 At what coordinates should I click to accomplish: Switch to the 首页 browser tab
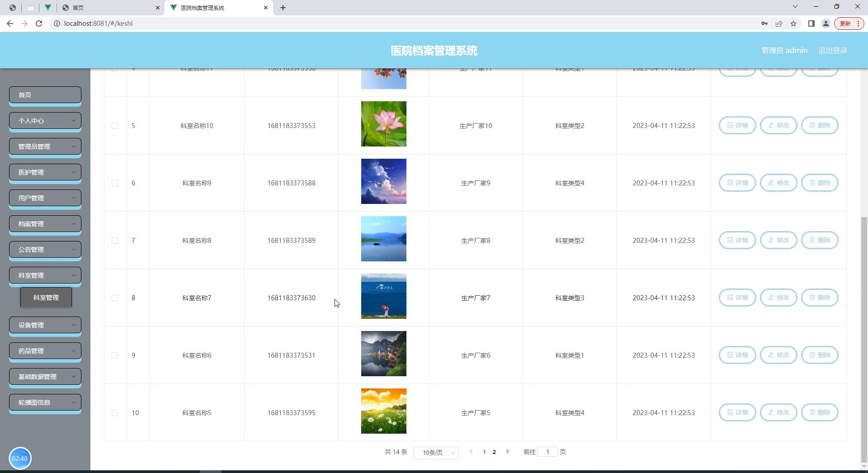tap(111, 8)
